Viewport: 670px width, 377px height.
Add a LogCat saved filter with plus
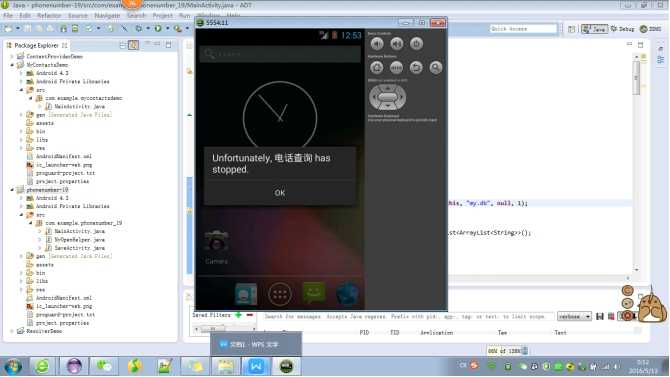click(x=238, y=315)
